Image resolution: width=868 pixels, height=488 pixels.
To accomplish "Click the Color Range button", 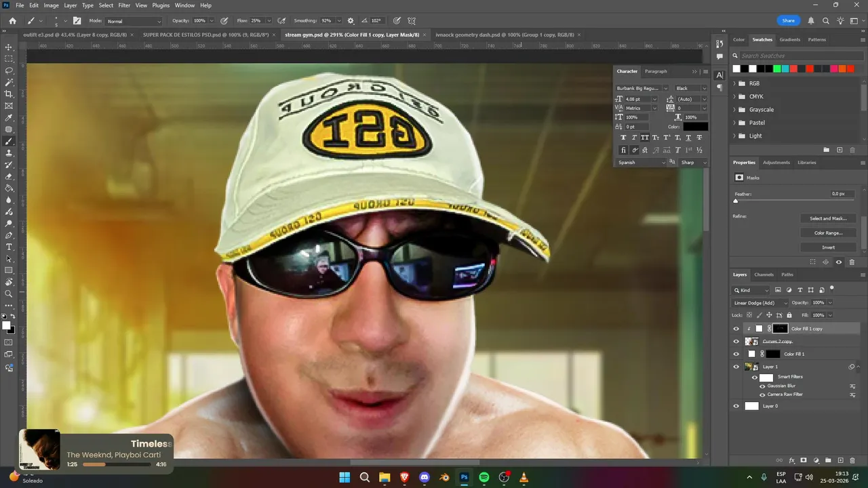I will (x=828, y=232).
